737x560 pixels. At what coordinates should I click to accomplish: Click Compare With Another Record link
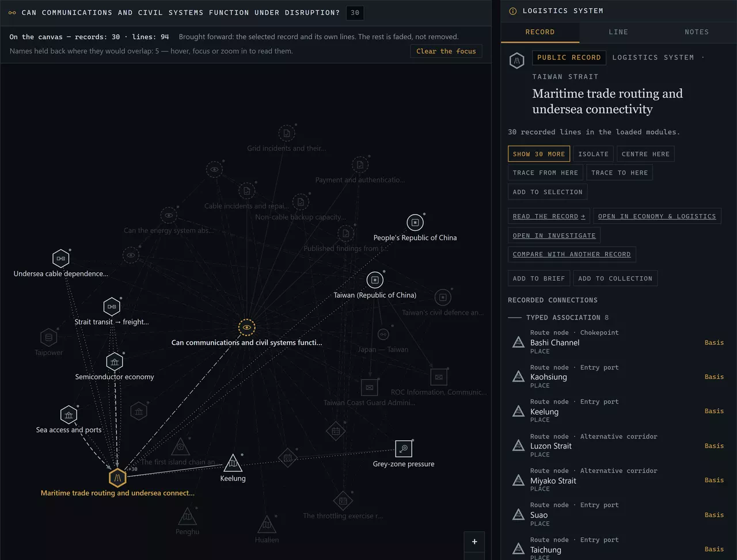[572, 254]
